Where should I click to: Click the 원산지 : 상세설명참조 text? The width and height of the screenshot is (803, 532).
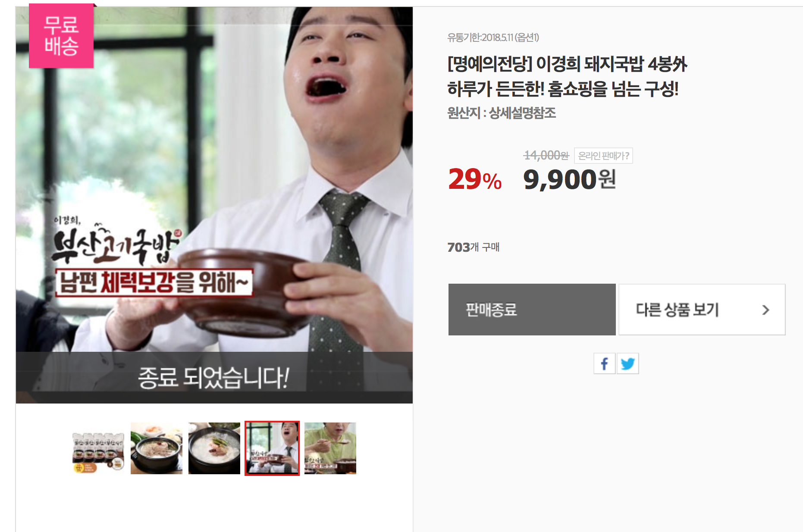click(x=502, y=113)
